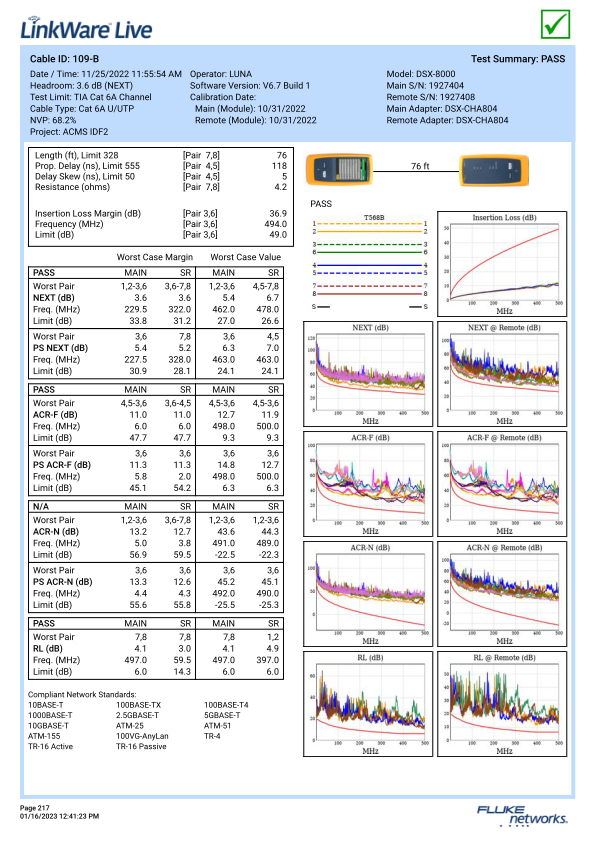Open the NEXT @ Remote (dB) graph
The image size is (595, 841).
pyautogui.click(x=502, y=374)
